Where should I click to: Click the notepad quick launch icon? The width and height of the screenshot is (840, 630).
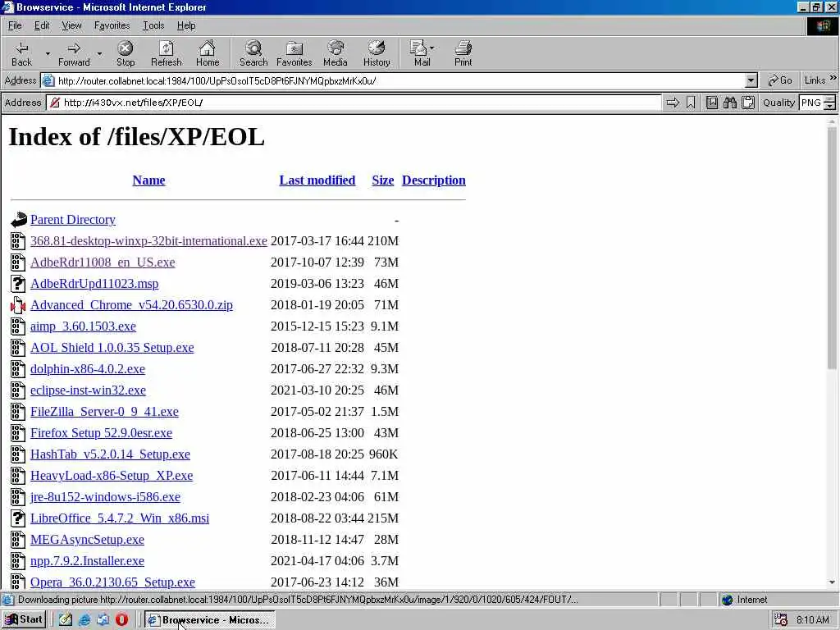pos(66,620)
